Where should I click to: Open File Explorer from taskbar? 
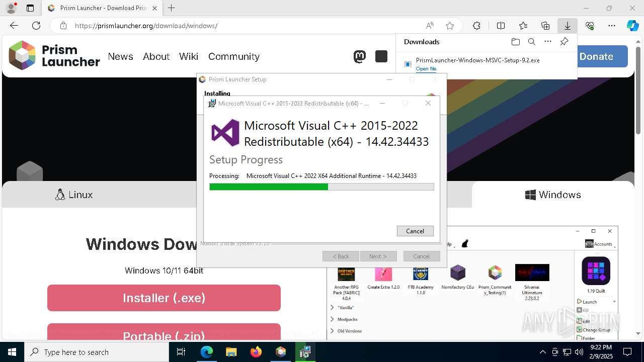click(x=231, y=352)
